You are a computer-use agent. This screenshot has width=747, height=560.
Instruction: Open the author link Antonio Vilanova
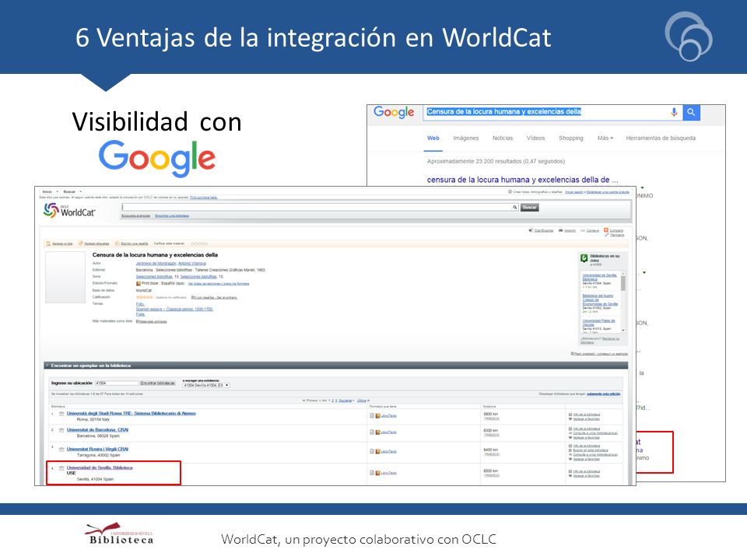[192, 264]
